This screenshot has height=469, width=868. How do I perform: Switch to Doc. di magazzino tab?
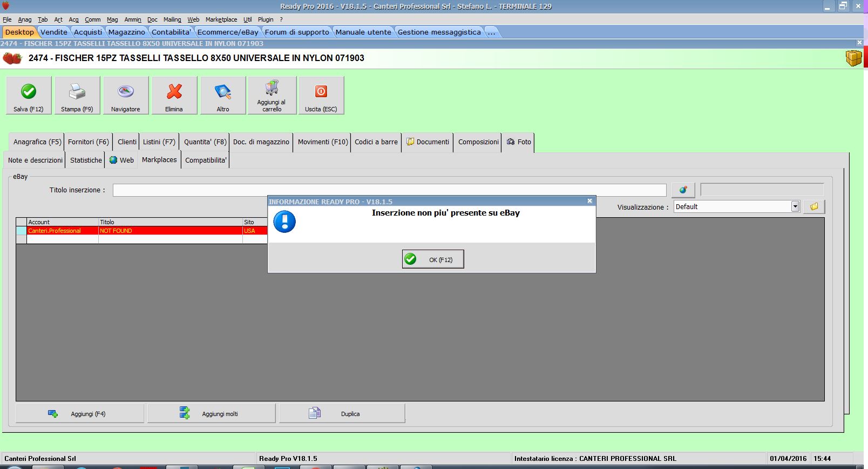(x=261, y=142)
